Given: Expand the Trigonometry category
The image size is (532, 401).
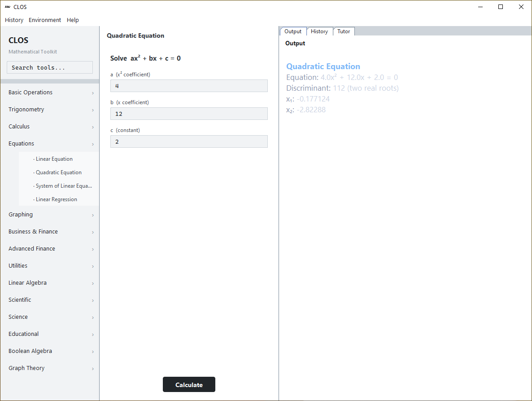Looking at the screenshot, I should [50, 109].
